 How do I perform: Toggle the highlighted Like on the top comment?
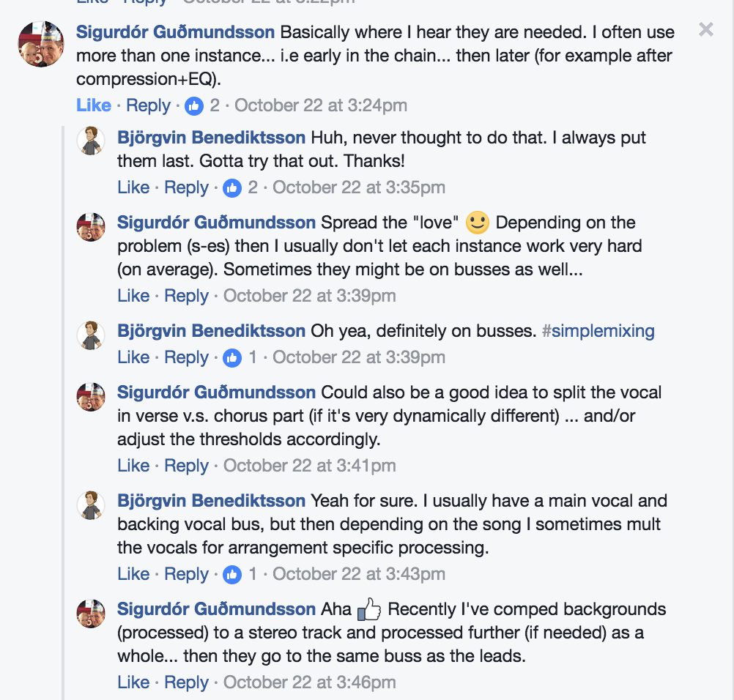pyautogui.click(x=94, y=105)
